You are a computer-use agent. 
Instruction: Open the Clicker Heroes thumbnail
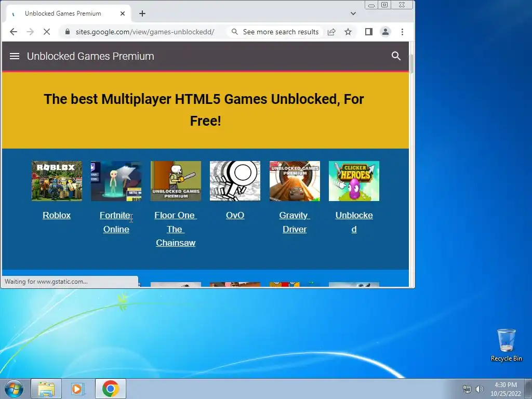click(x=354, y=181)
